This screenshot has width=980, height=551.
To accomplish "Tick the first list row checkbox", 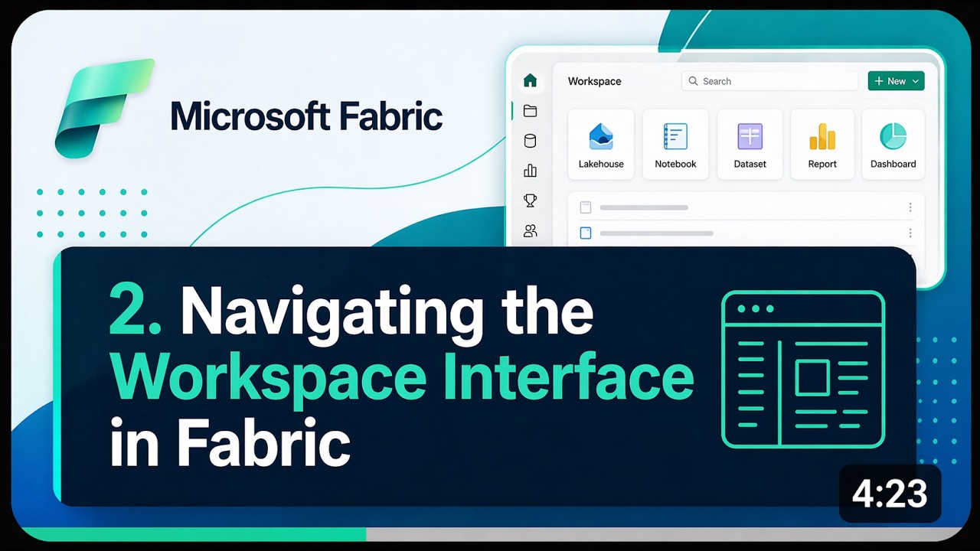I will (586, 207).
